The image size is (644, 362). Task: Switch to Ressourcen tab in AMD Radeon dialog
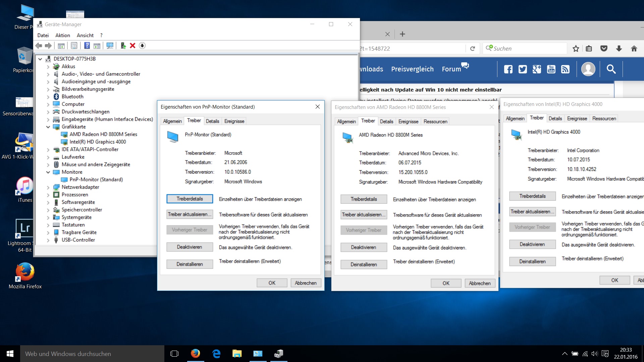[435, 121]
